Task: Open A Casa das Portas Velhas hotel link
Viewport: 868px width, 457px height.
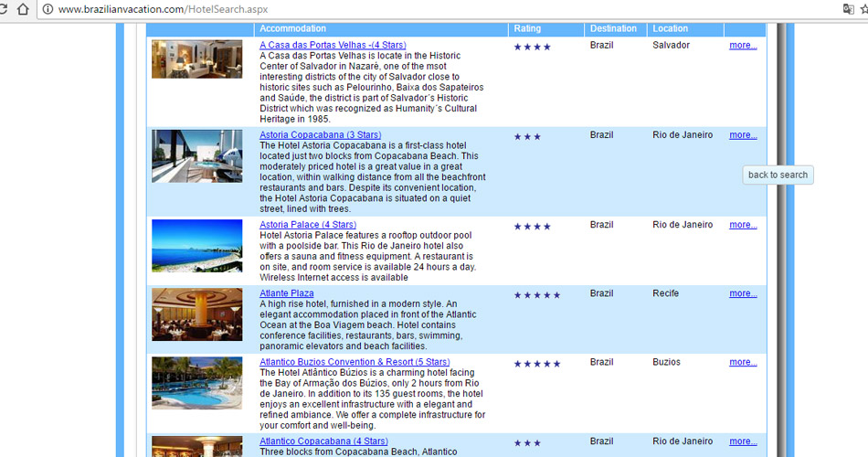Action: 333,45
